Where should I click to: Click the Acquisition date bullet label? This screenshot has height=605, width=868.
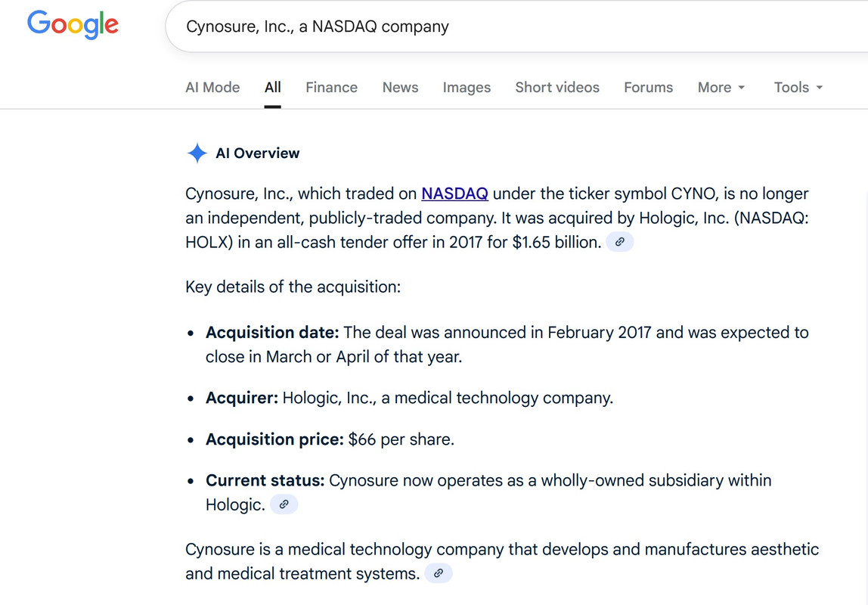click(273, 333)
